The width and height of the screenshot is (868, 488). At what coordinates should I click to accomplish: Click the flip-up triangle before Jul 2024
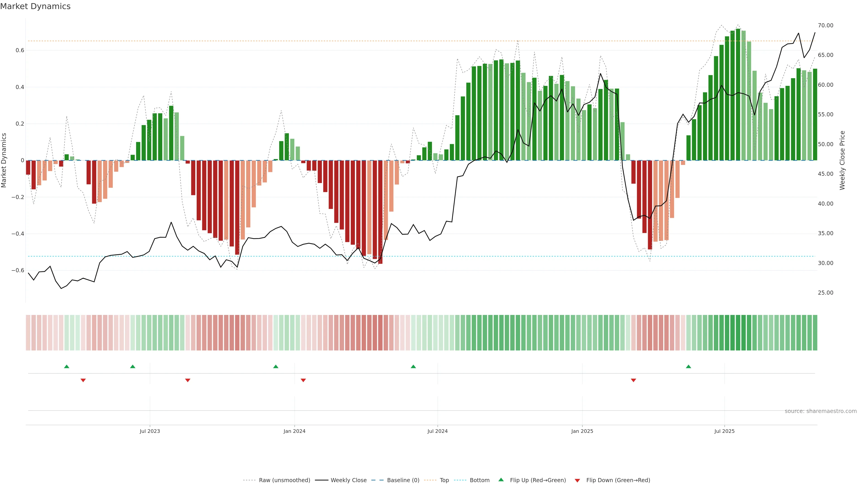[413, 366]
